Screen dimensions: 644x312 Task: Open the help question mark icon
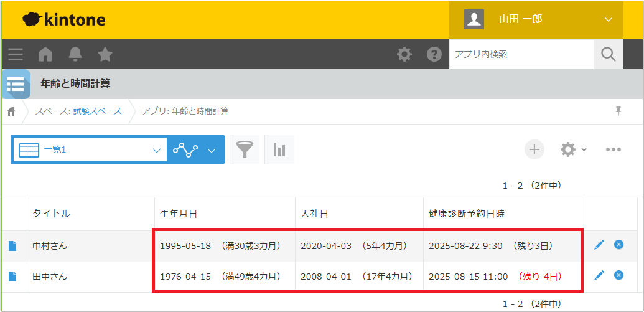pos(434,54)
